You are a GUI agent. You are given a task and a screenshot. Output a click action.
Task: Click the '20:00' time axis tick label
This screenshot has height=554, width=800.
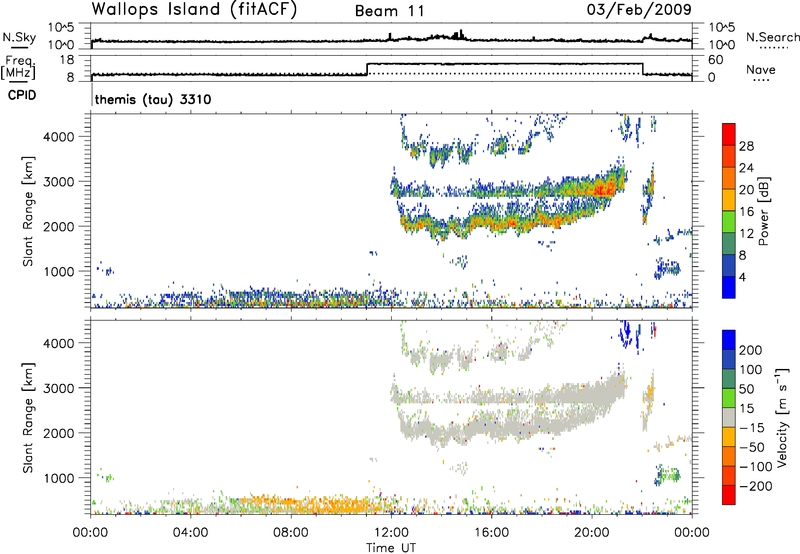(592, 533)
